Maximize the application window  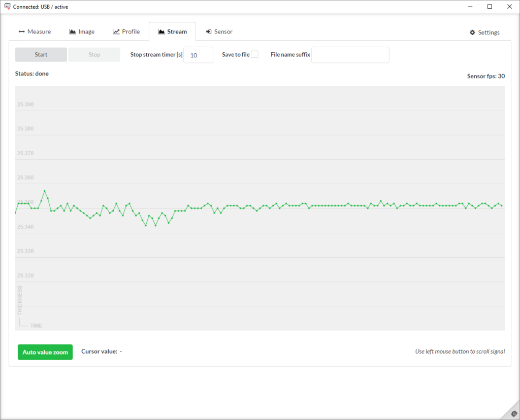[x=490, y=7]
